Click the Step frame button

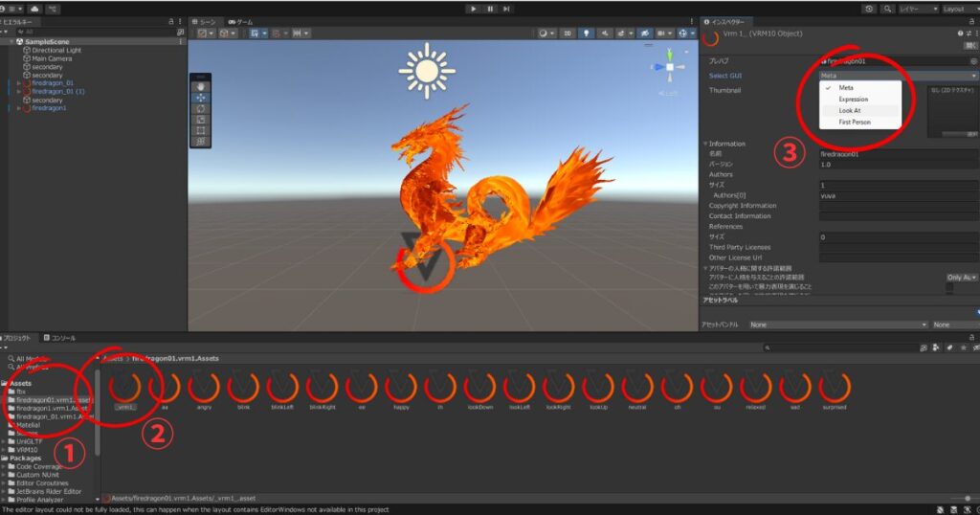click(x=507, y=9)
